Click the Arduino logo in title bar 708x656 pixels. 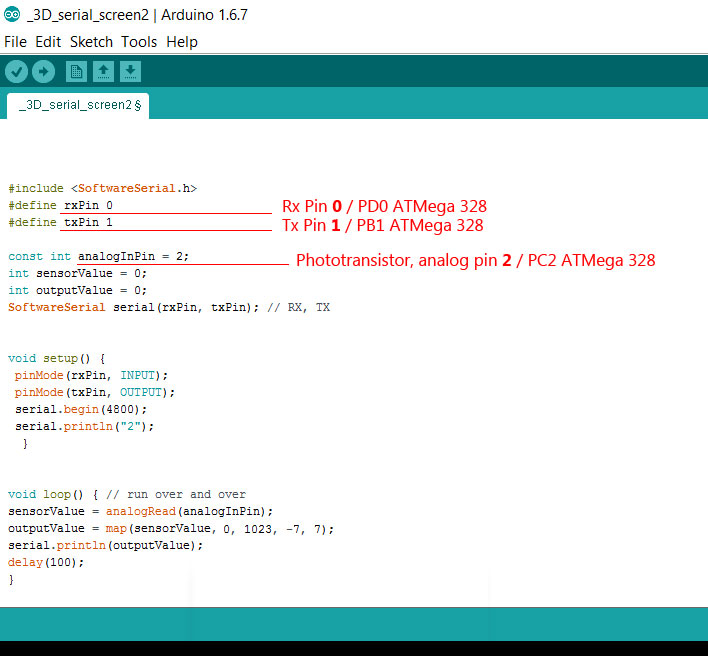coord(12,14)
